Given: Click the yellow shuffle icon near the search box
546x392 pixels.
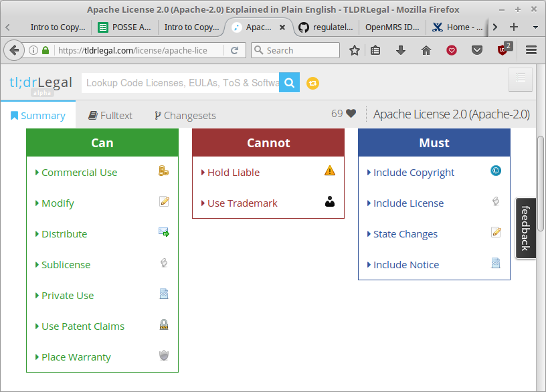Looking at the screenshot, I should [312, 83].
